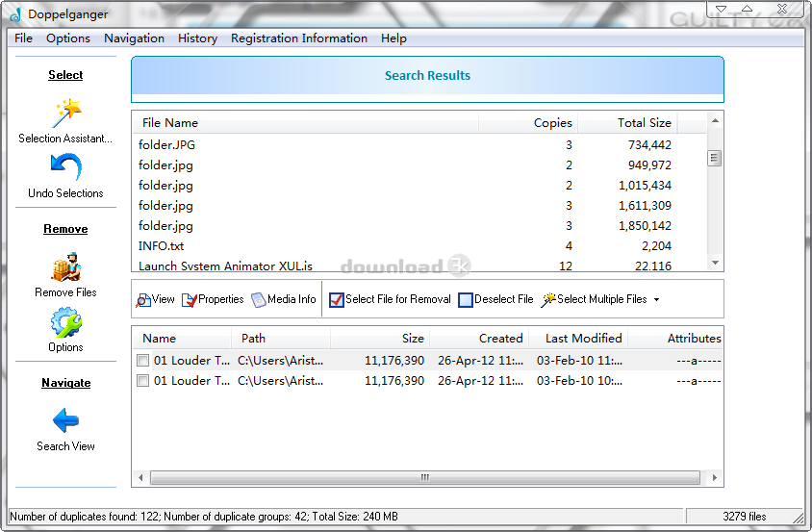Sort lower list by Name column
The width and height of the screenshot is (812, 532).
[182, 339]
